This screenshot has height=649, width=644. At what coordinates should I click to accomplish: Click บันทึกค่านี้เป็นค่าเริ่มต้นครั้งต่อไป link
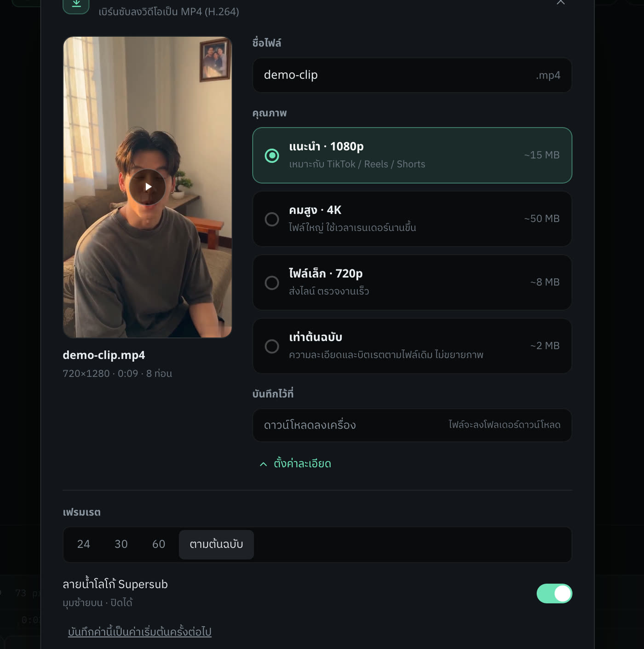(x=140, y=632)
